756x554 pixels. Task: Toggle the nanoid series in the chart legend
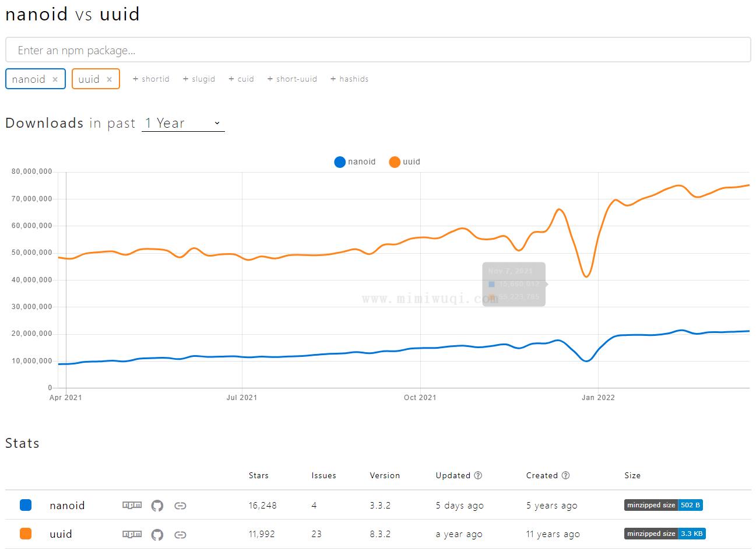[x=355, y=162]
